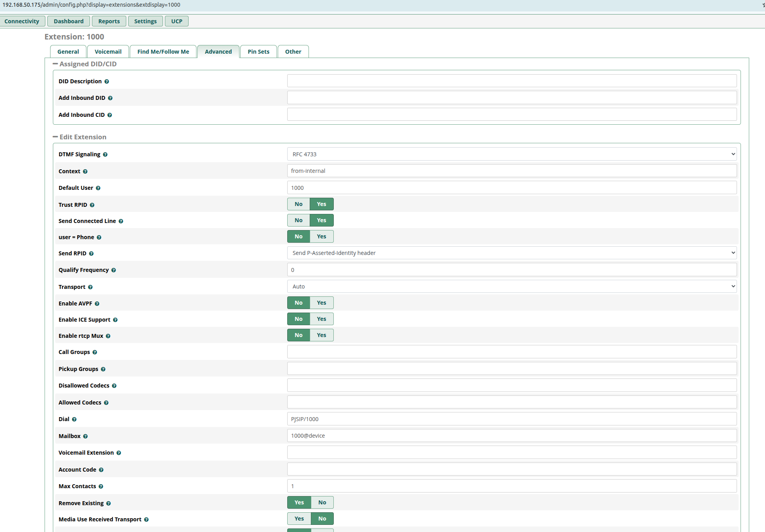Click the Call Groups input field
This screenshot has height=532, width=765.
(x=512, y=352)
